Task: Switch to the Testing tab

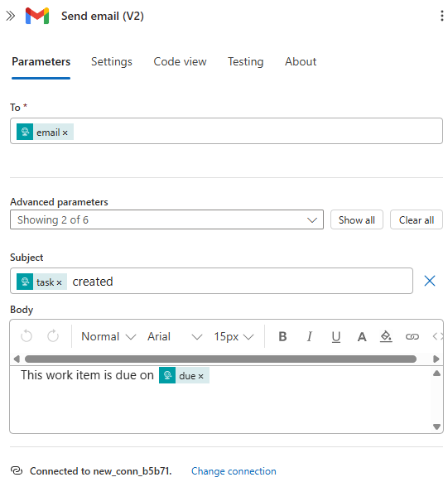Action: point(245,61)
